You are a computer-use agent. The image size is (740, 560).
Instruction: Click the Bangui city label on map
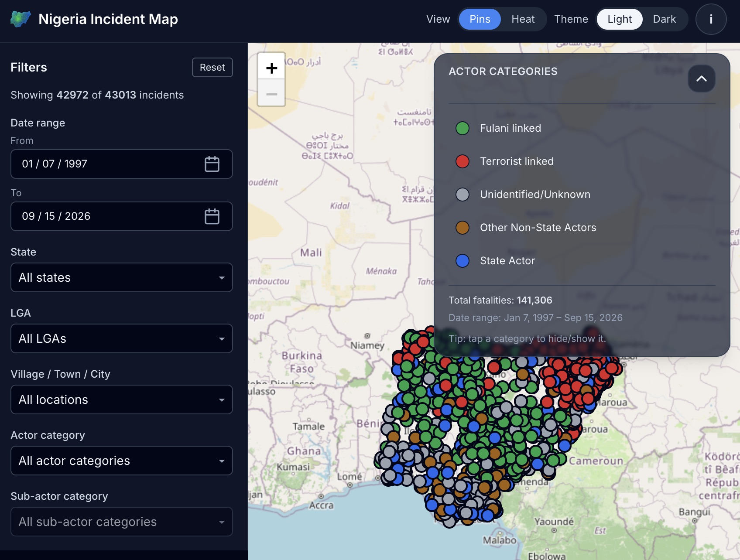[x=694, y=512]
